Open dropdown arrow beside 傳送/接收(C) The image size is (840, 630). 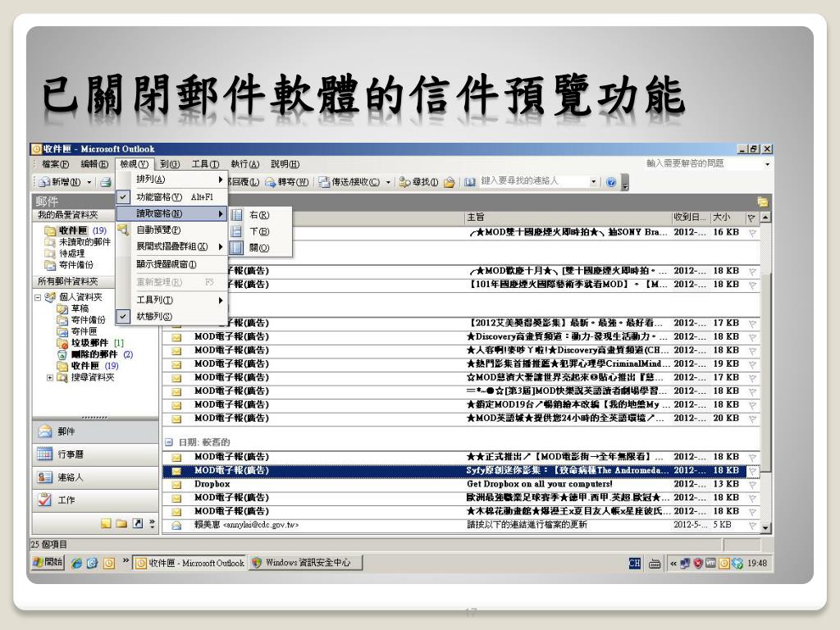388,182
